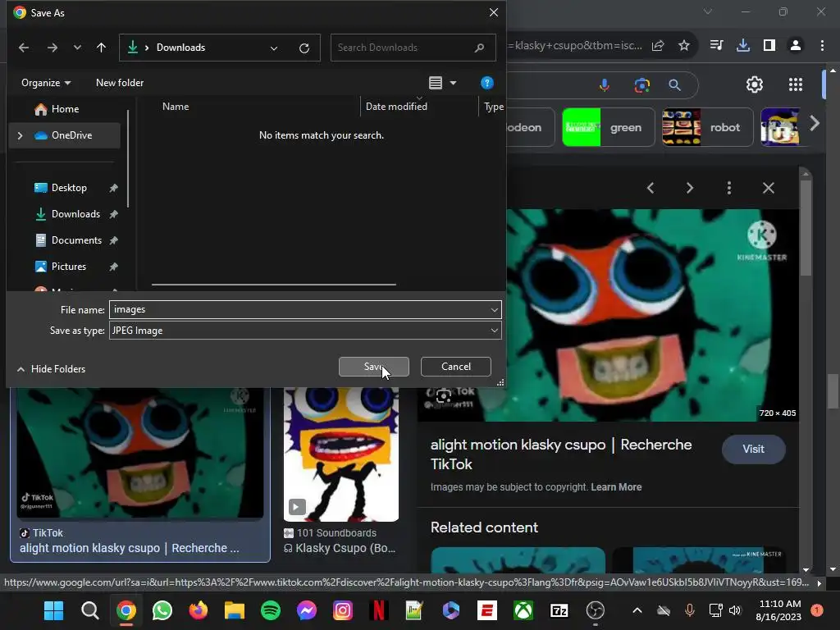This screenshot has height=630, width=840.
Task: Click the Search Downloads field
Action: pos(413,48)
